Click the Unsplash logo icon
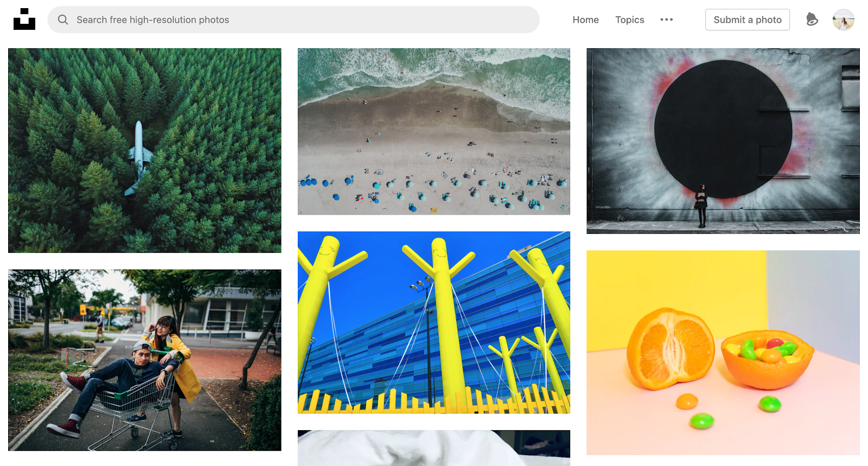Viewport: 868px width, 466px height. click(x=24, y=19)
